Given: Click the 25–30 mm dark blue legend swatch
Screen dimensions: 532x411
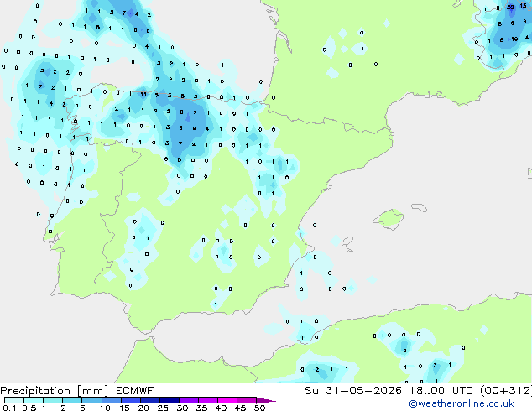Looking at the screenshot, I should tap(170, 400).
